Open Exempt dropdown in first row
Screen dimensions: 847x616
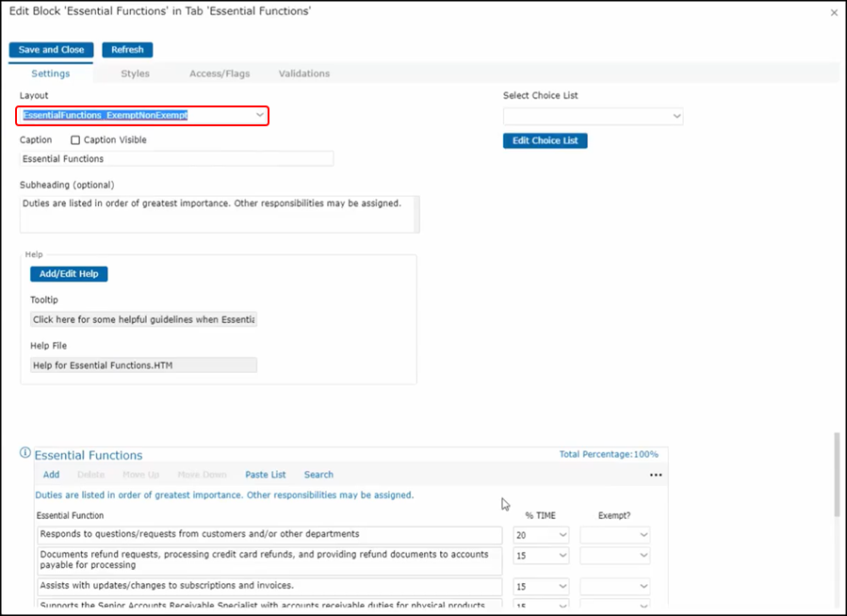pyautogui.click(x=614, y=535)
